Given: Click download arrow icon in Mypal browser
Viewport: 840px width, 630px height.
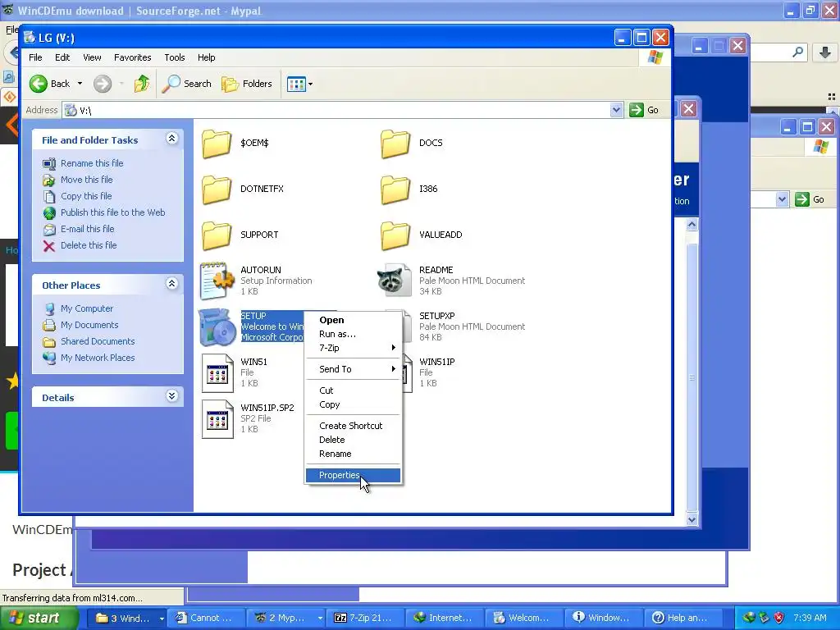Looking at the screenshot, I should coord(825,52).
